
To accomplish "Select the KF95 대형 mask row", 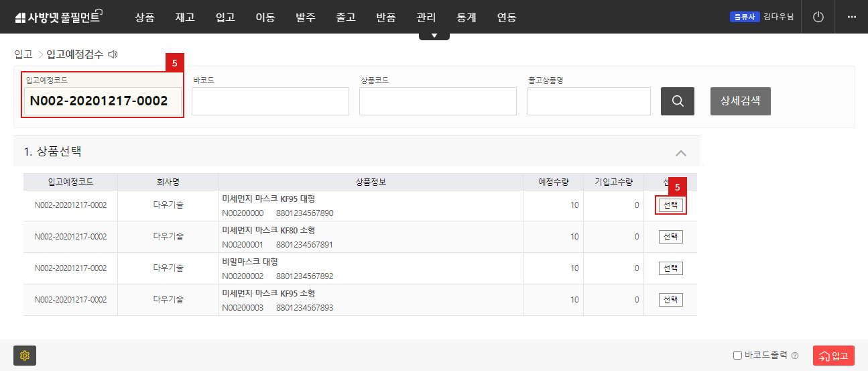I will (x=671, y=205).
